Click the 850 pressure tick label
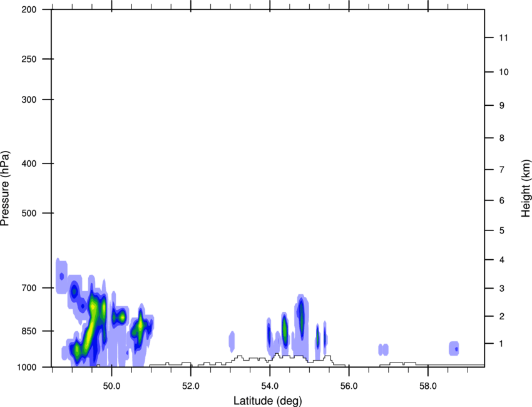The image size is (532, 407). [29, 331]
